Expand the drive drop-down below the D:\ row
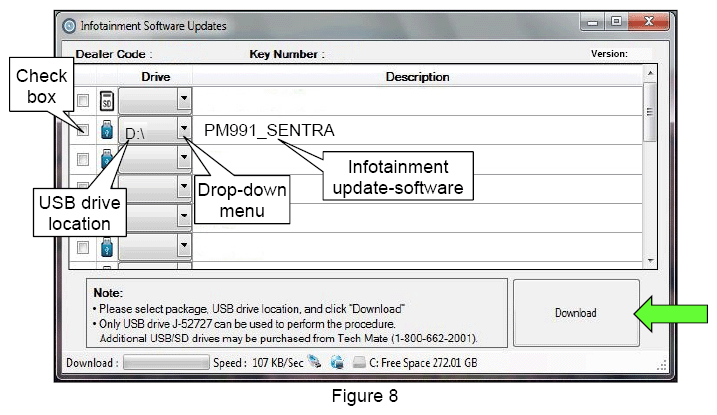 point(183,157)
